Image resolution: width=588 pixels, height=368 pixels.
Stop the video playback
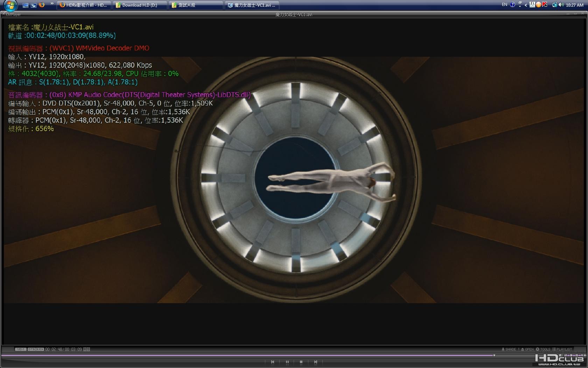[301, 362]
